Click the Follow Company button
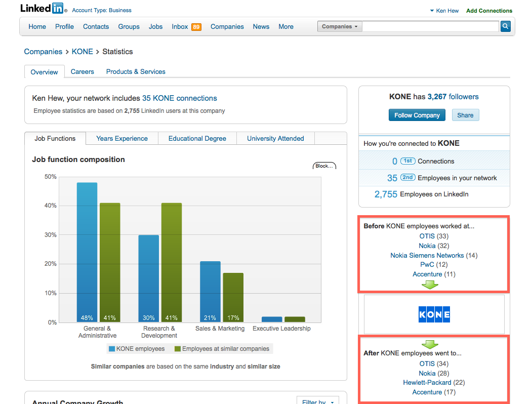This screenshot has width=532, height=404. pyautogui.click(x=417, y=115)
